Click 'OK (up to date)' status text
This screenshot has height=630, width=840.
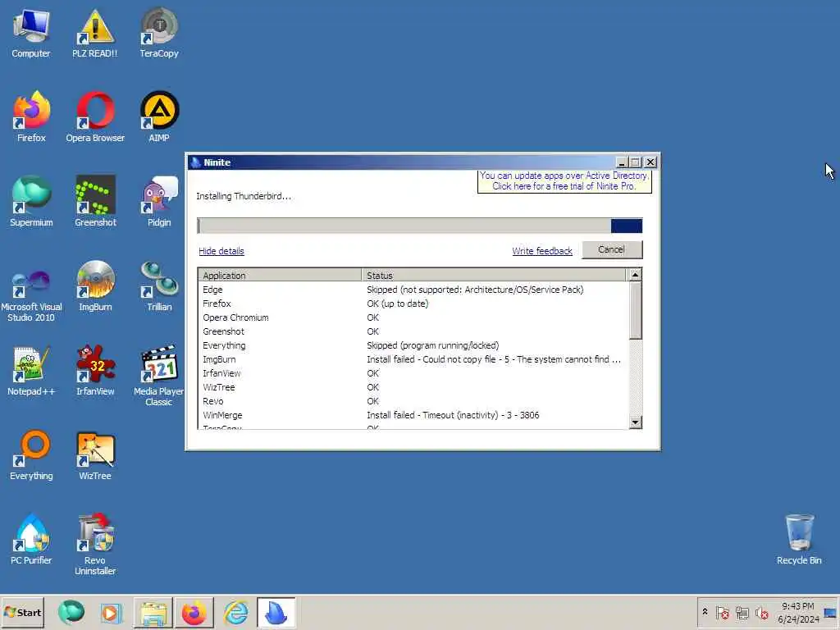point(398,304)
